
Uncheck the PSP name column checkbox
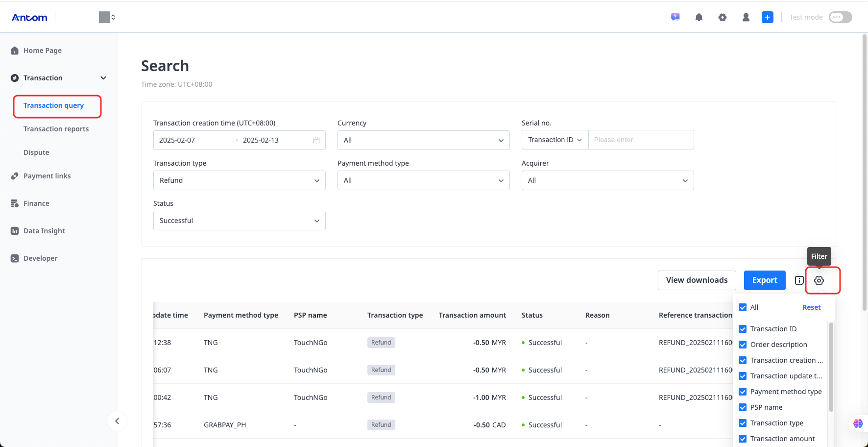coord(743,407)
